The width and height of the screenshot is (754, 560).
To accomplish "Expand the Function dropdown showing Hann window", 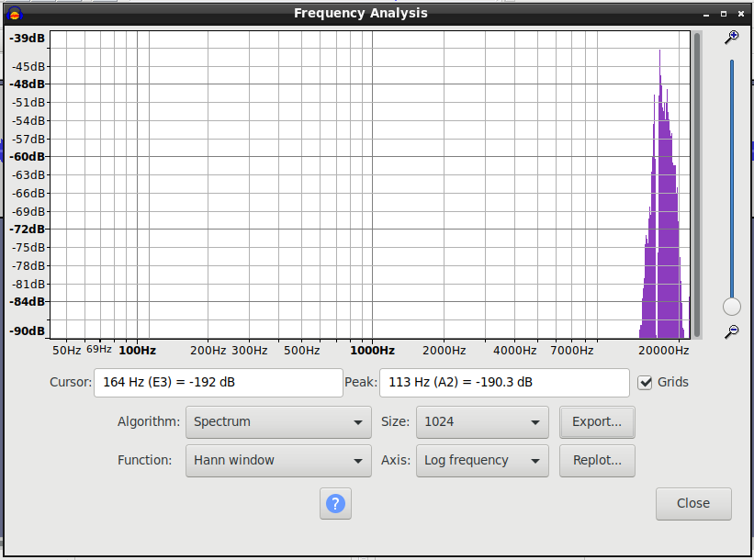I will click(x=278, y=461).
